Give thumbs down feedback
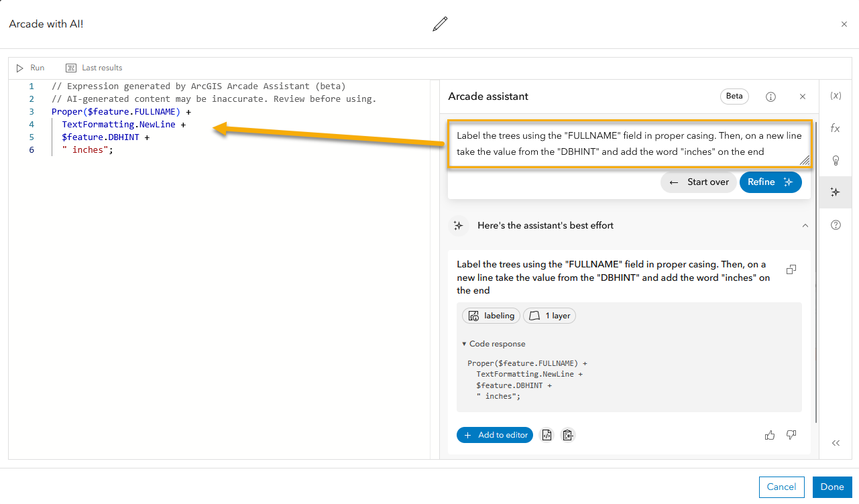This screenshot has width=859, height=504. coord(791,435)
